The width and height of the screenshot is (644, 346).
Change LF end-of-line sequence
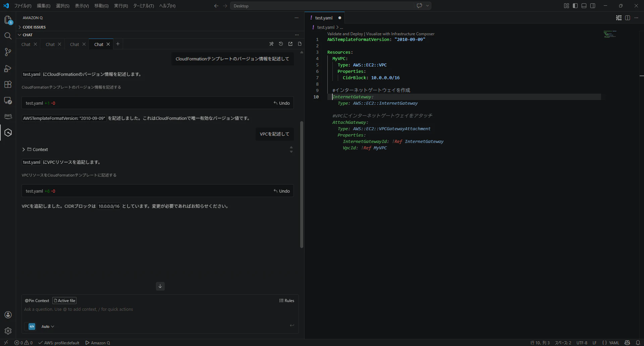[595, 343]
